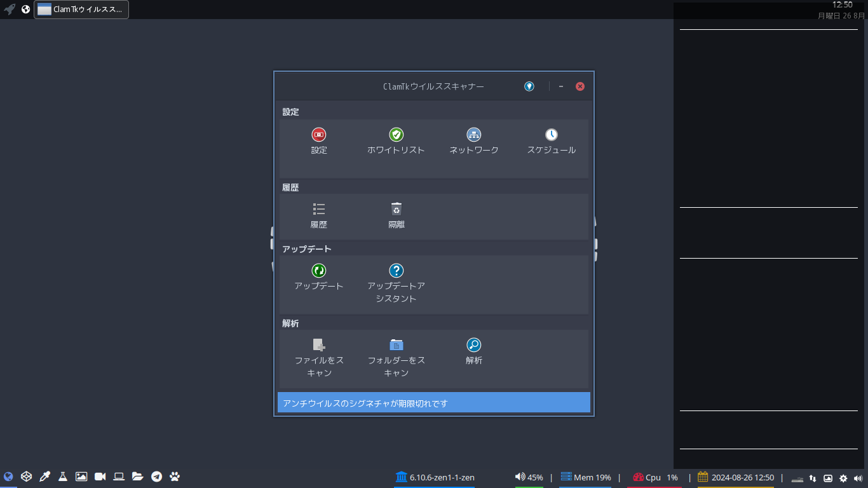Click the ファイルをスキャン (Scan a file) icon

pos(319,345)
